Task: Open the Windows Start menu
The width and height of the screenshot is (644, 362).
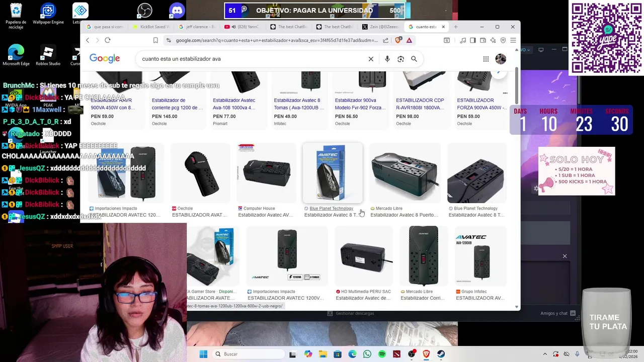Action: (203, 354)
